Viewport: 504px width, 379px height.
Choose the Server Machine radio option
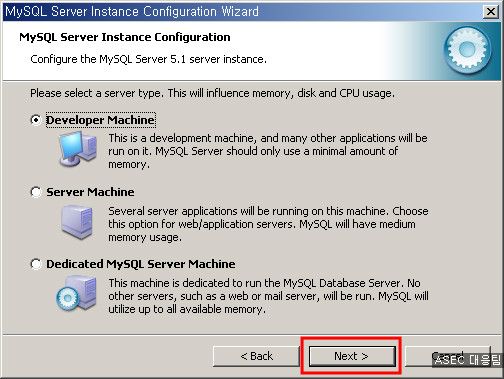click(x=36, y=192)
